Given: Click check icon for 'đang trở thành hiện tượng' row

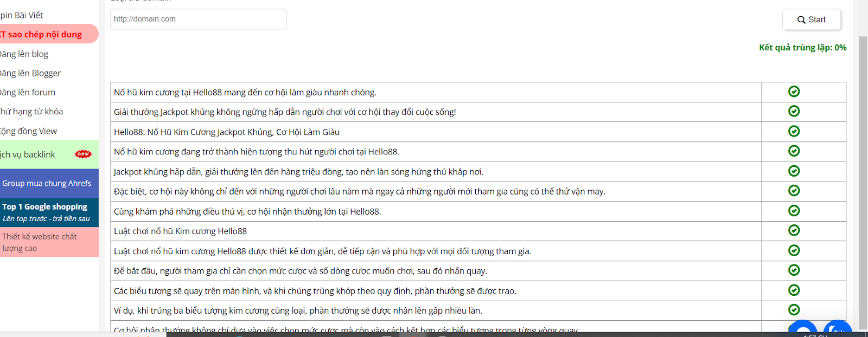Looking at the screenshot, I should pyautogui.click(x=794, y=151).
